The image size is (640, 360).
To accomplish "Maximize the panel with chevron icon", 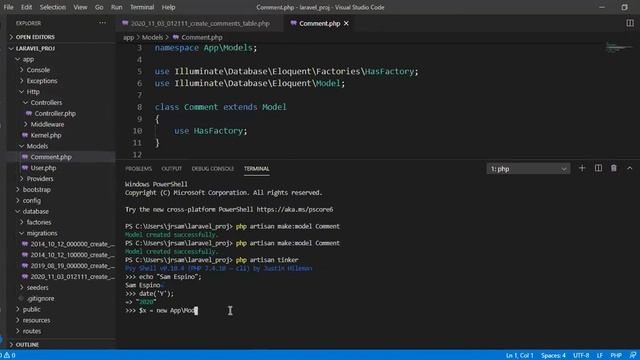I will pos(629,168).
